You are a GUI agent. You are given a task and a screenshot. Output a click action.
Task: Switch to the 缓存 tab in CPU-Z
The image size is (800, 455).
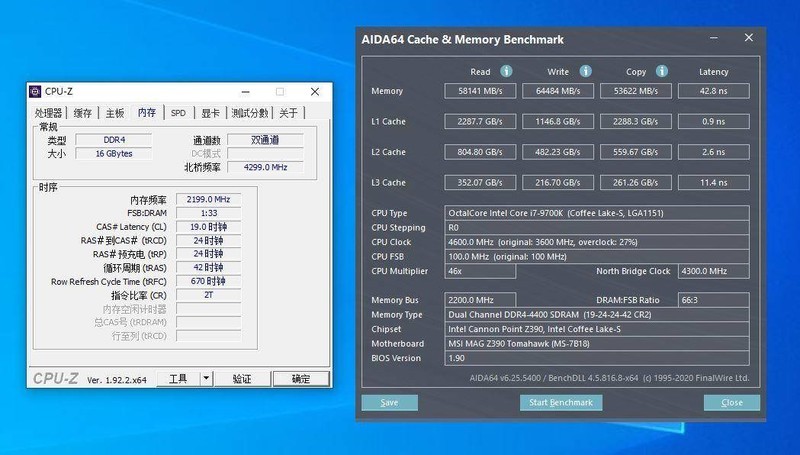83,113
